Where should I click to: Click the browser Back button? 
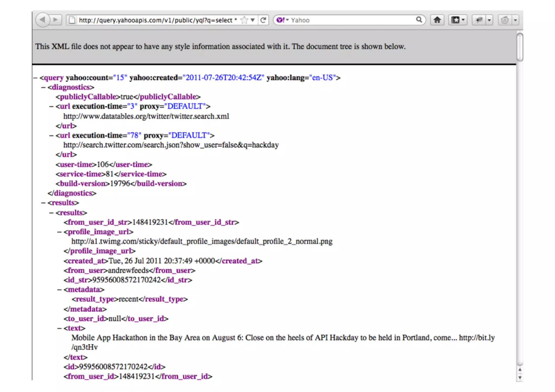43,20
